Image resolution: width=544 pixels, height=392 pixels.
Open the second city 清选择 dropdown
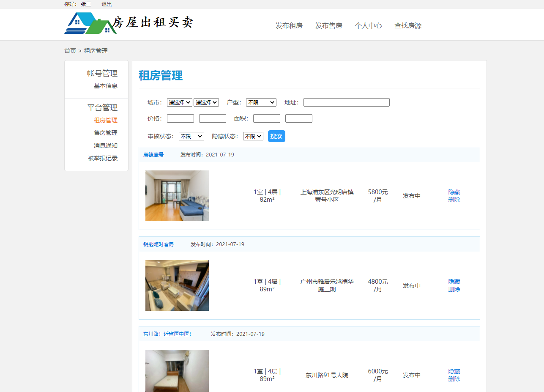tap(206, 102)
